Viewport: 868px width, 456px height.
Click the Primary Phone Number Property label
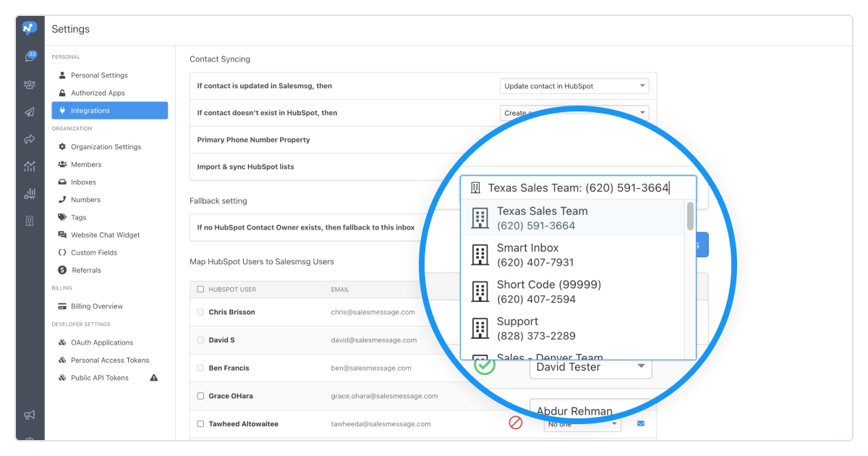coord(254,140)
